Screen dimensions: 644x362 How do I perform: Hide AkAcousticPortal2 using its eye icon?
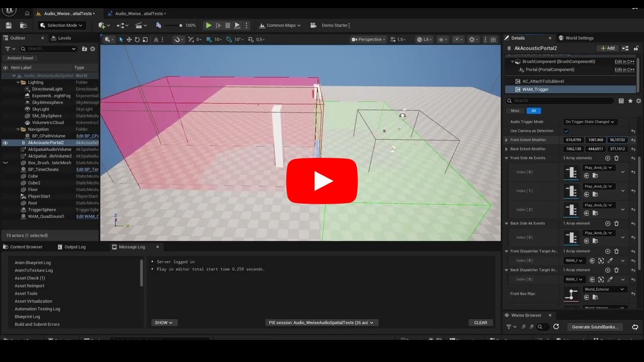(x=6, y=143)
